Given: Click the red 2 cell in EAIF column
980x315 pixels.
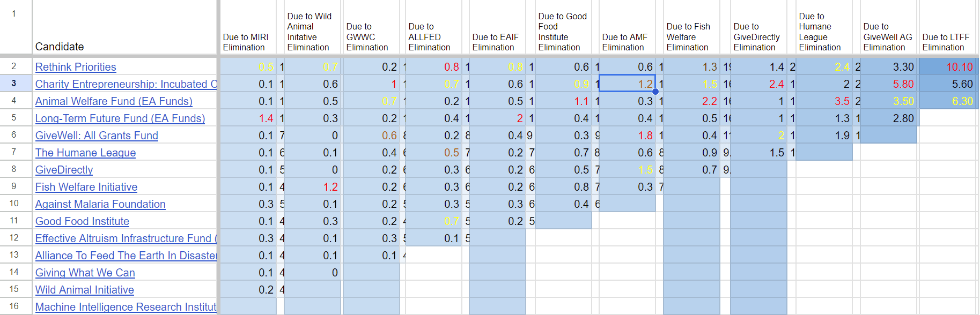Looking at the screenshot, I should click(497, 118).
